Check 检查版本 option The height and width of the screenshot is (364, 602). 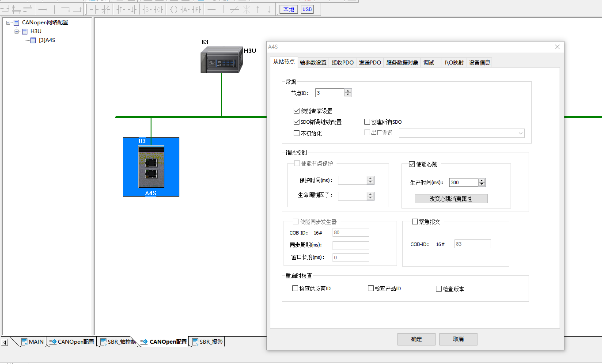(439, 289)
